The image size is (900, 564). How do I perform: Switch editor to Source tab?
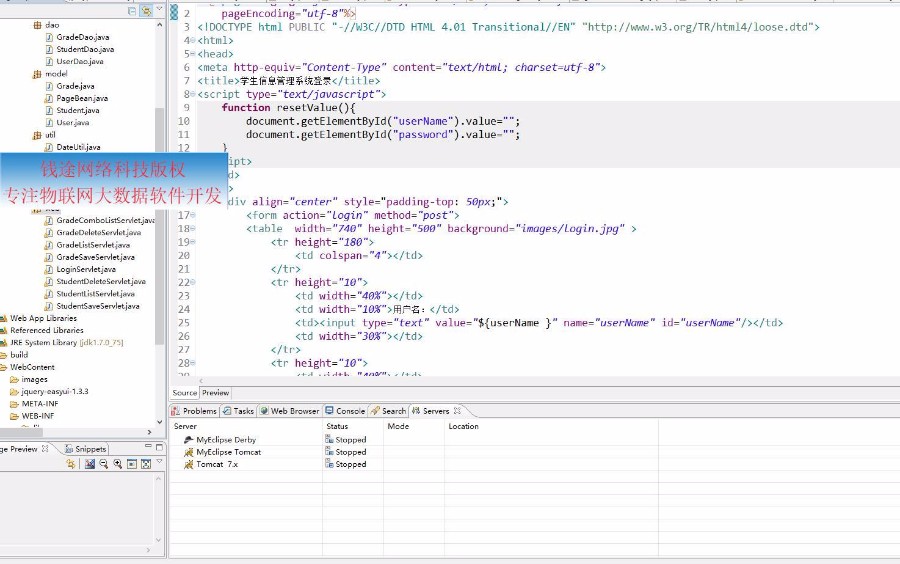184,393
